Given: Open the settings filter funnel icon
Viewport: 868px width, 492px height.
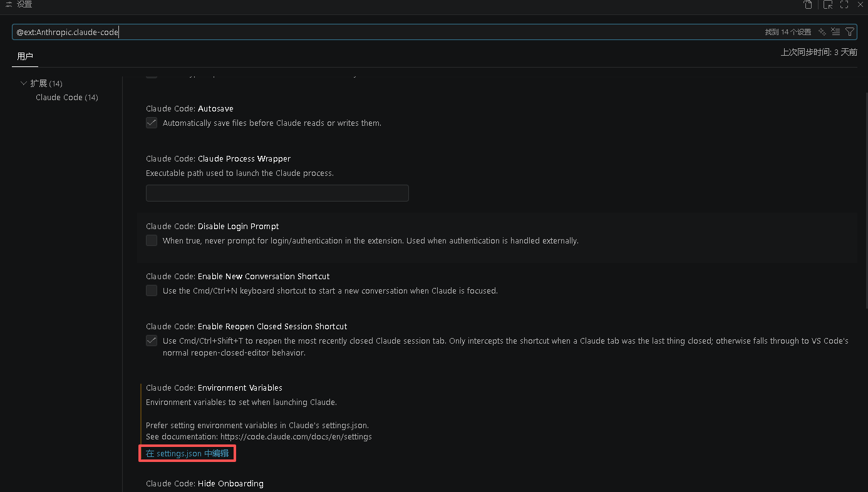Looking at the screenshot, I should [x=850, y=32].
